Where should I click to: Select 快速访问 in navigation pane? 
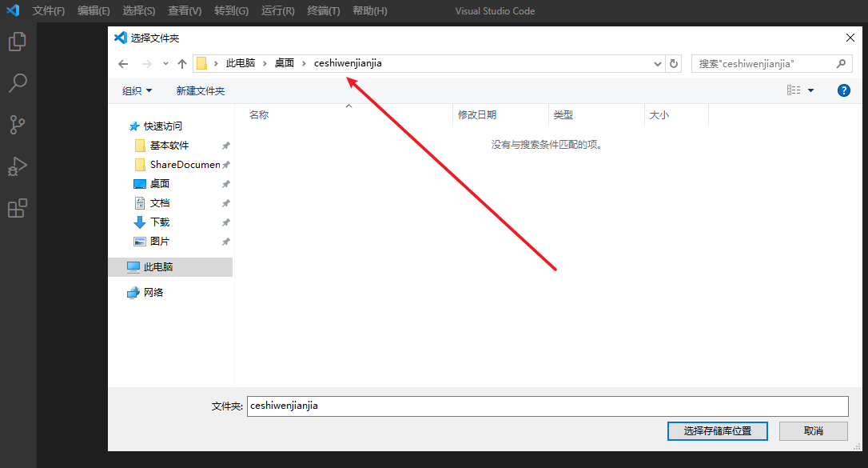[163, 126]
